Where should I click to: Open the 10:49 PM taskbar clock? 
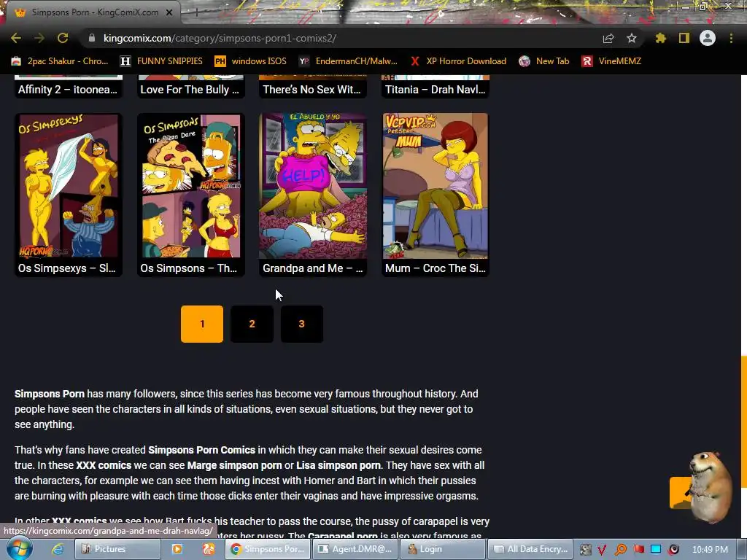click(x=710, y=549)
